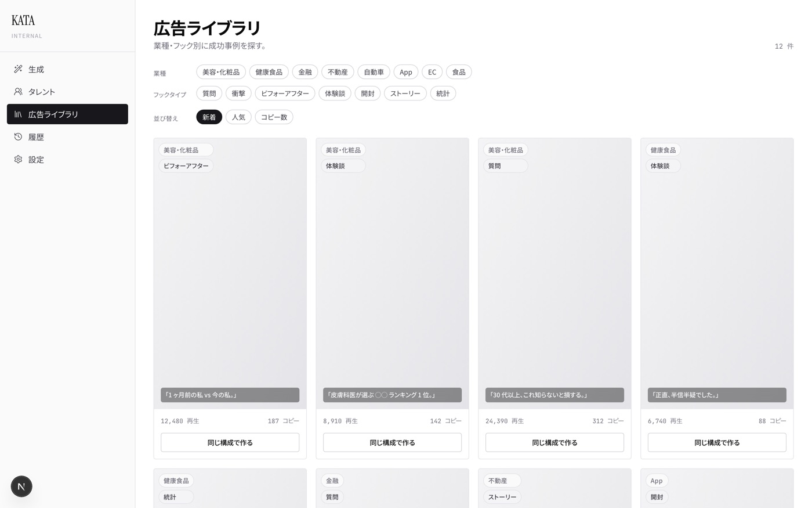812x508 pixels.
Task: Select the 統計 hook filter chip
Action: pyautogui.click(x=443, y=93)
